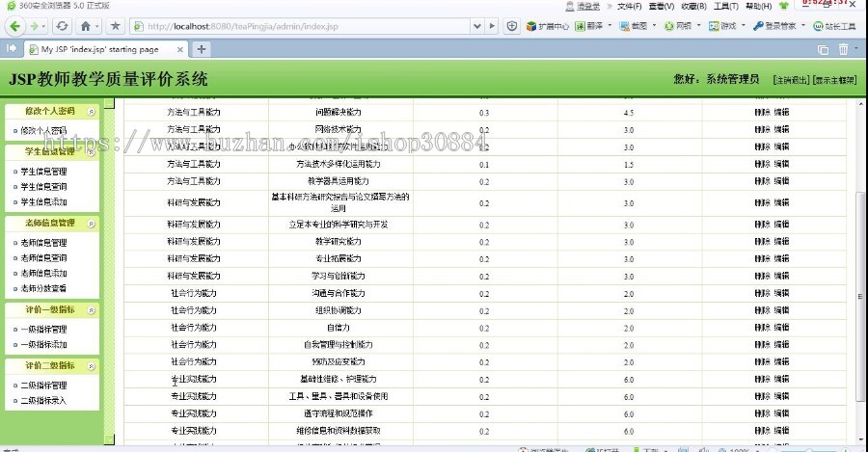Reload the page with the refresh icon
Viewport: 868px width, 452px height.
(x=62, y=26)
